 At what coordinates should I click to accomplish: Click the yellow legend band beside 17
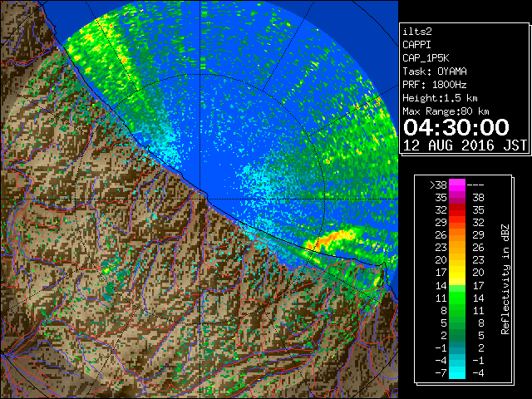(x=457, y=273)
